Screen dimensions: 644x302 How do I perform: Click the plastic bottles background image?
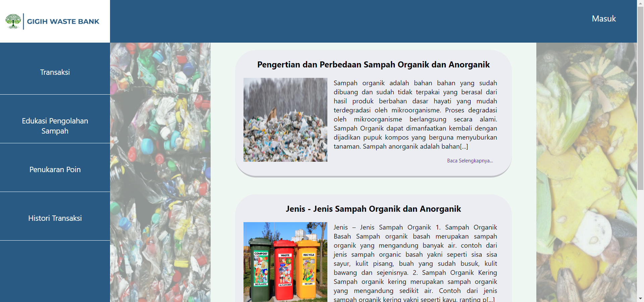point(160,168)
